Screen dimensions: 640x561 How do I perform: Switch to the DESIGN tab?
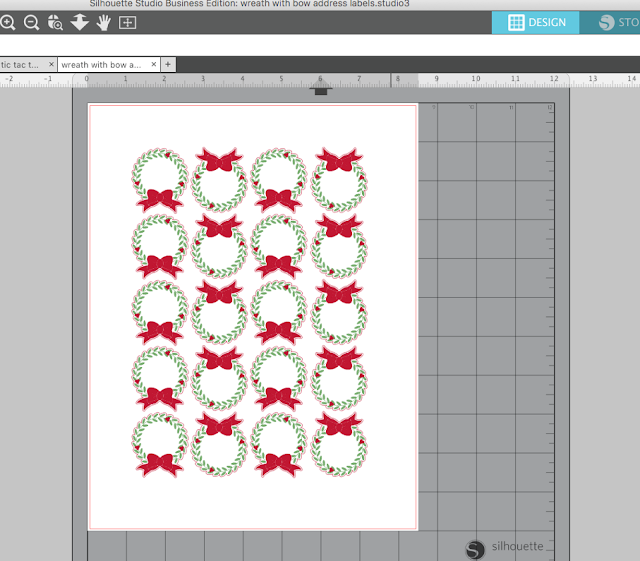(536, 22)
